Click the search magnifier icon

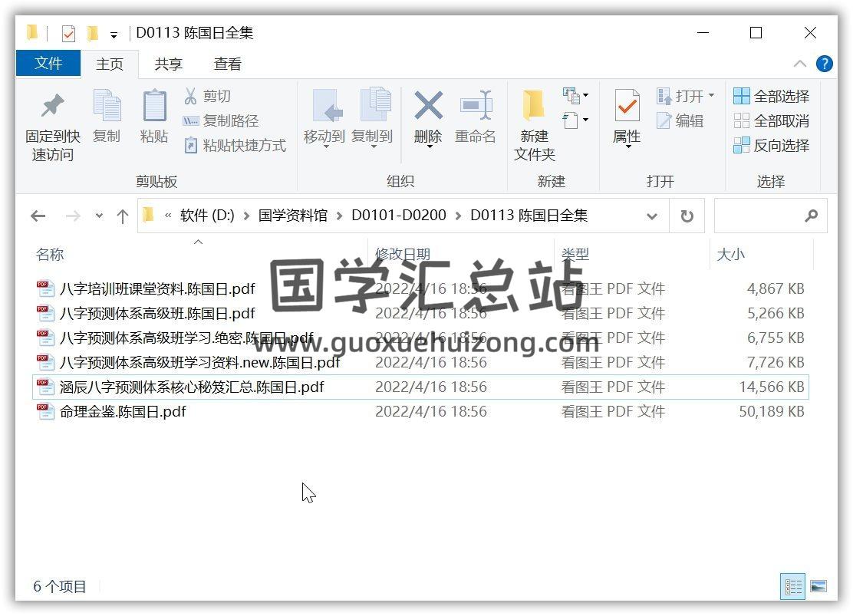pos(811,216)
